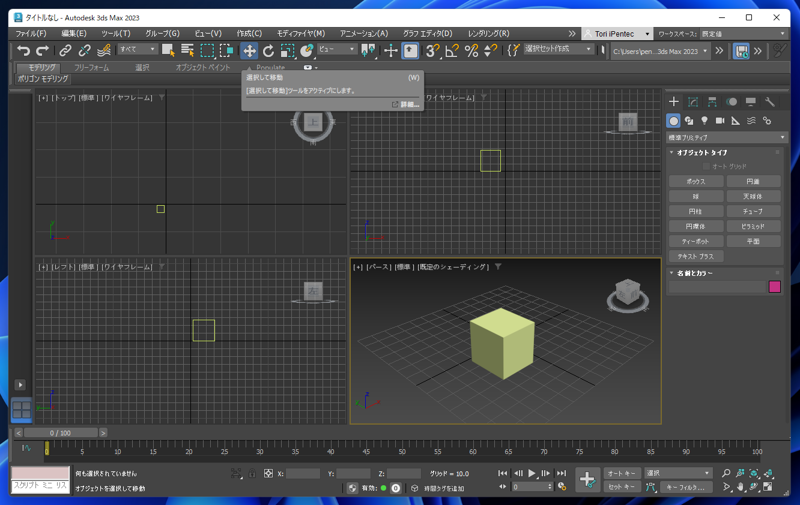Open the Hierarchy command panel tab
The width and height of the screenshot is (800, 505).
click(x=712, y=102)
